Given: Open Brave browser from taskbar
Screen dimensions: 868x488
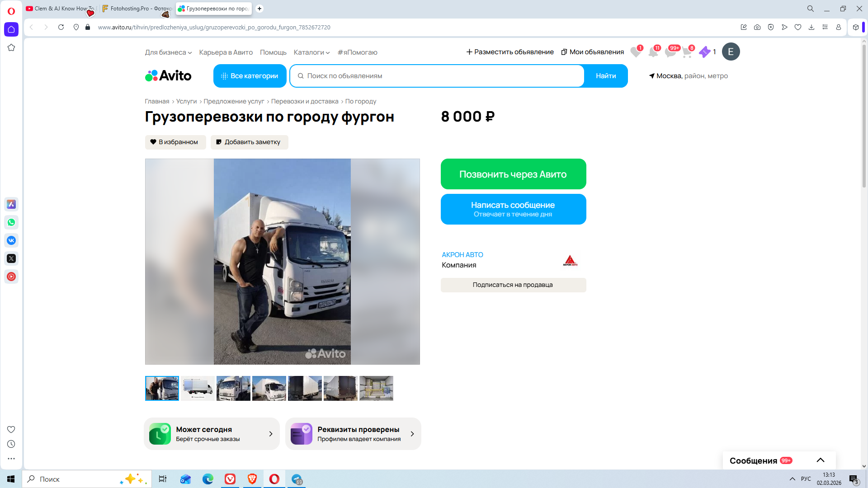Looking at the screenshot, I should tap(252, 479).
